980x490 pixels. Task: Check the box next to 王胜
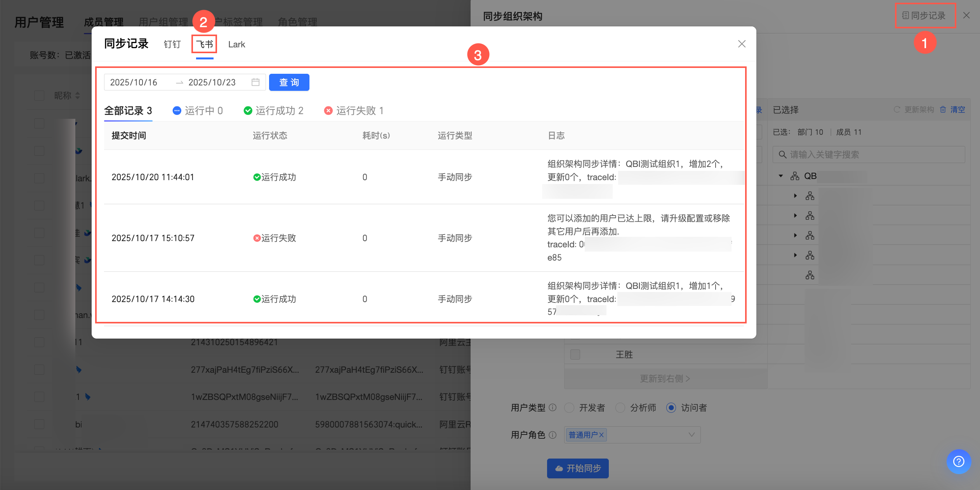[x=575, y=354]
